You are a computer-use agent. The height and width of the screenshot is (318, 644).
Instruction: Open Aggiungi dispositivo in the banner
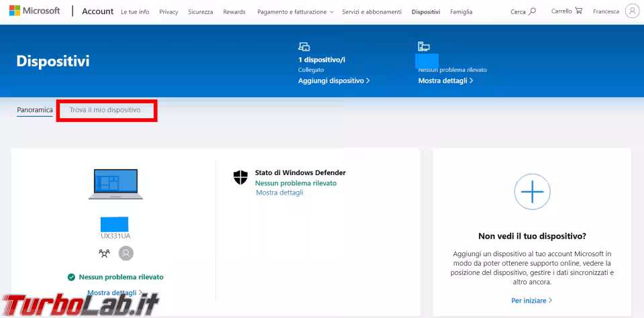click(x=333, y=81)
